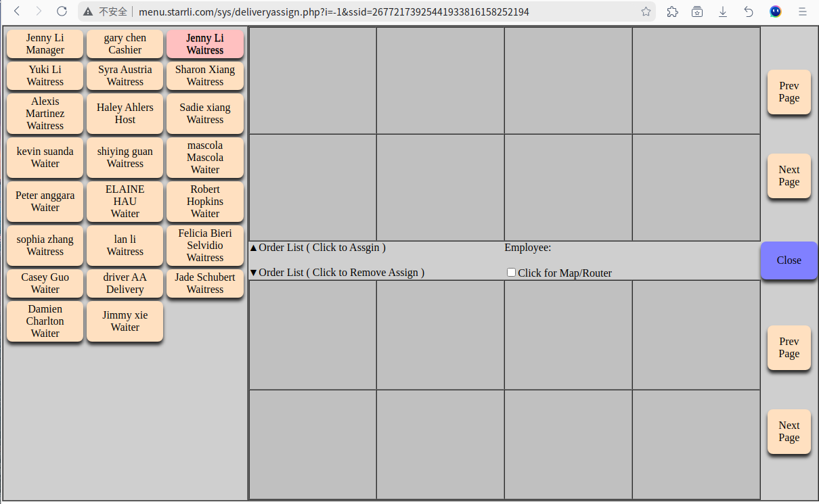Open browser hamburger menu
The image size is (819, 504).
point(802,12)
